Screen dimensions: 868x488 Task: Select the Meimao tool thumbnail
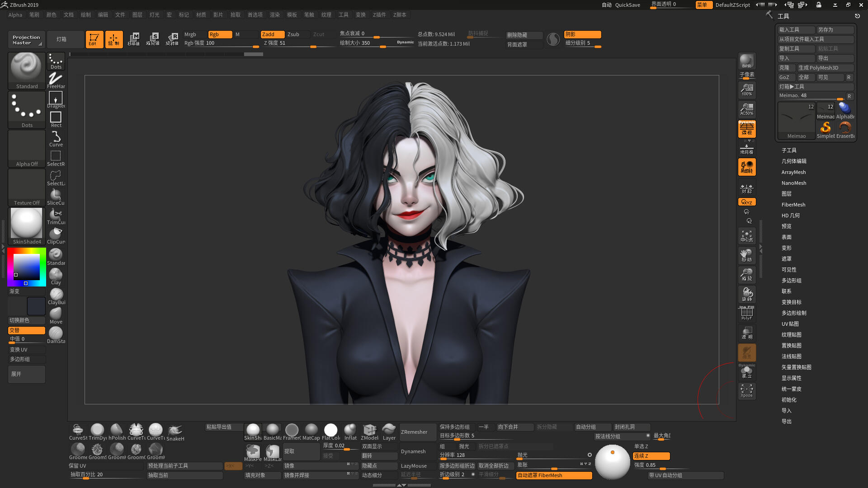click(x=796, y=121)
